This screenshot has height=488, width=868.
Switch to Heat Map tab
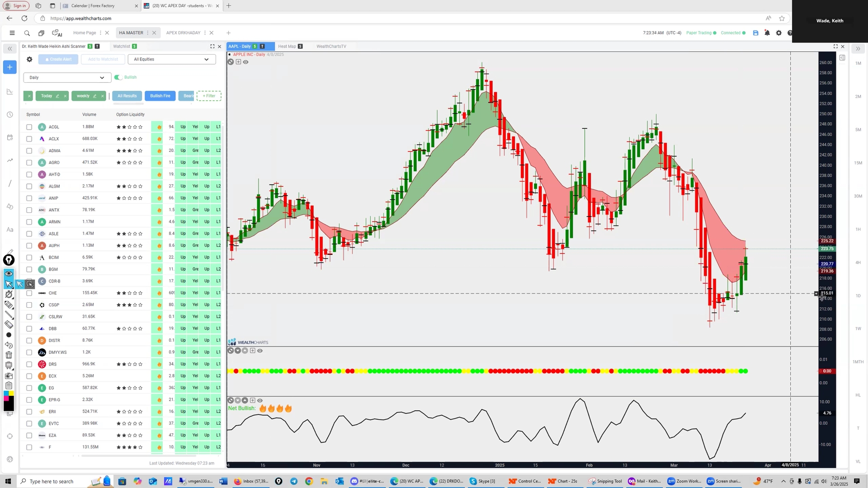[287, 47]
